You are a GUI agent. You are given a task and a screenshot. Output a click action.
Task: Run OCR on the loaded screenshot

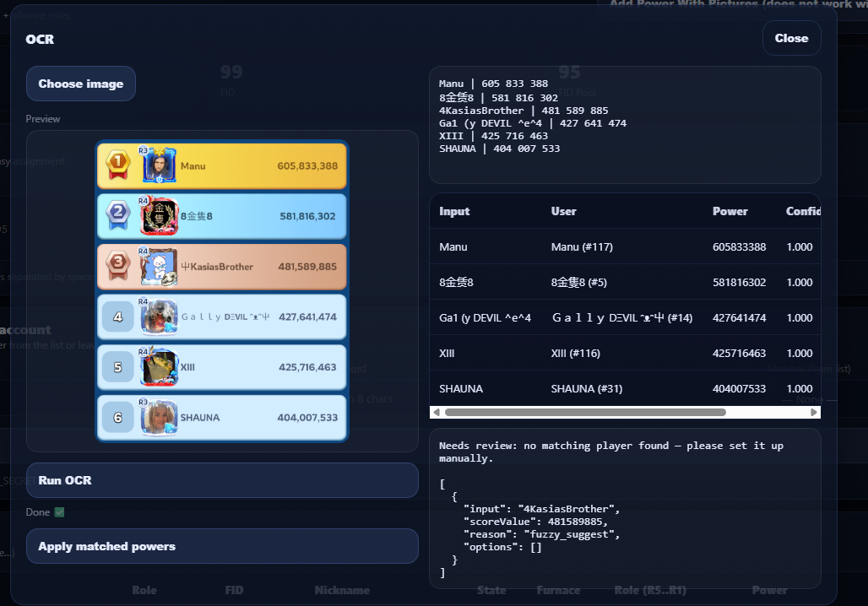(x=223, y=479)
